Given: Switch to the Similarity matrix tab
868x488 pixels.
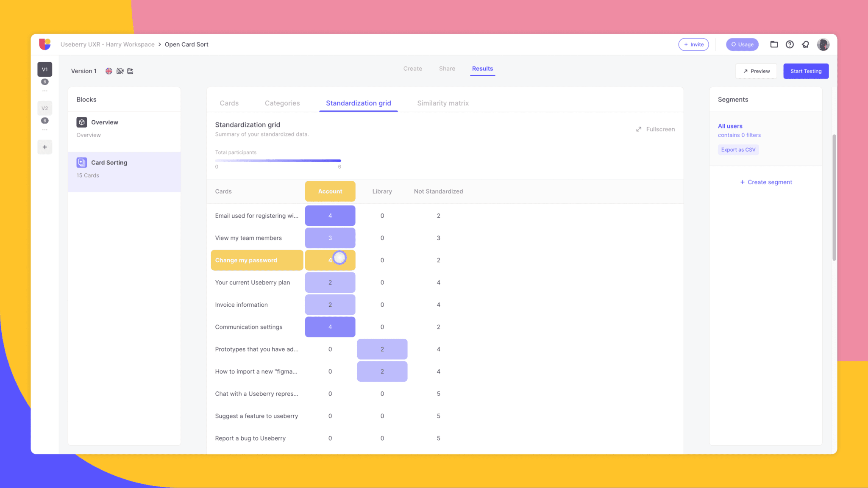Looking at the screenshot, I should [x=442, y=103].
